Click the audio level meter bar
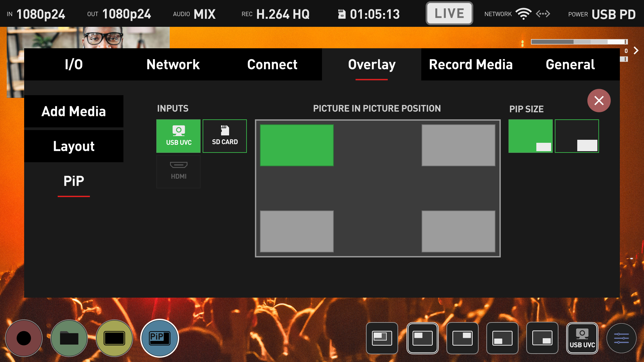The height and width of the screenshot is (362, 644). coord(579,42)
